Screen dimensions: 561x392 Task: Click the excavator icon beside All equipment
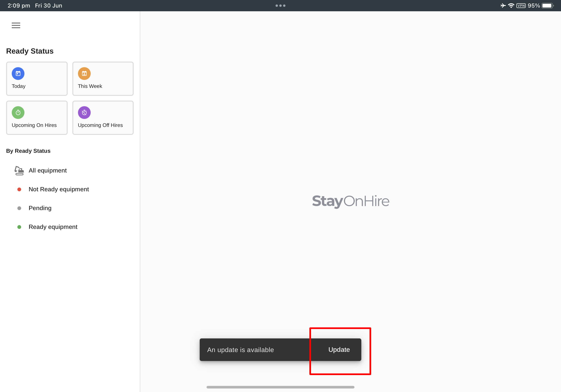coord(19,170)
